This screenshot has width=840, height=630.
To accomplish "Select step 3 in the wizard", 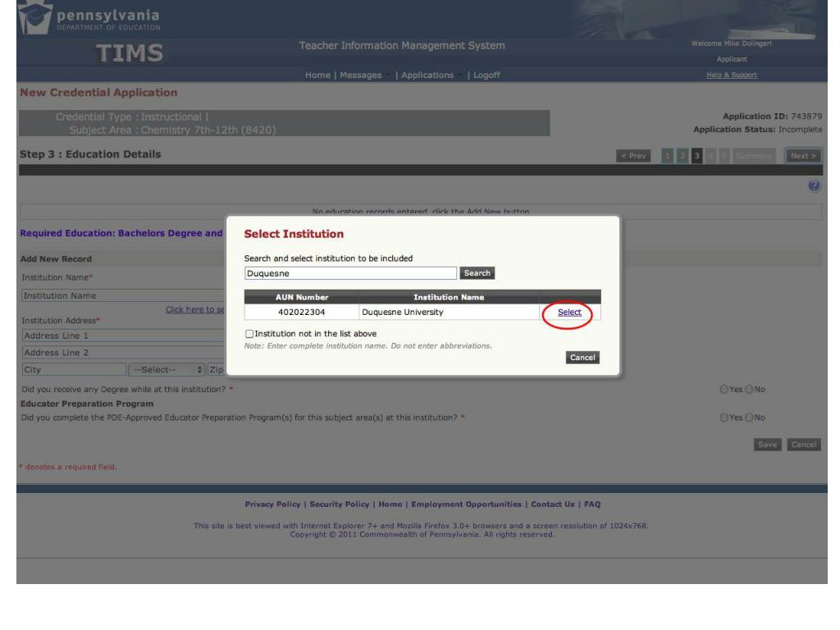I will pos(697,156).
